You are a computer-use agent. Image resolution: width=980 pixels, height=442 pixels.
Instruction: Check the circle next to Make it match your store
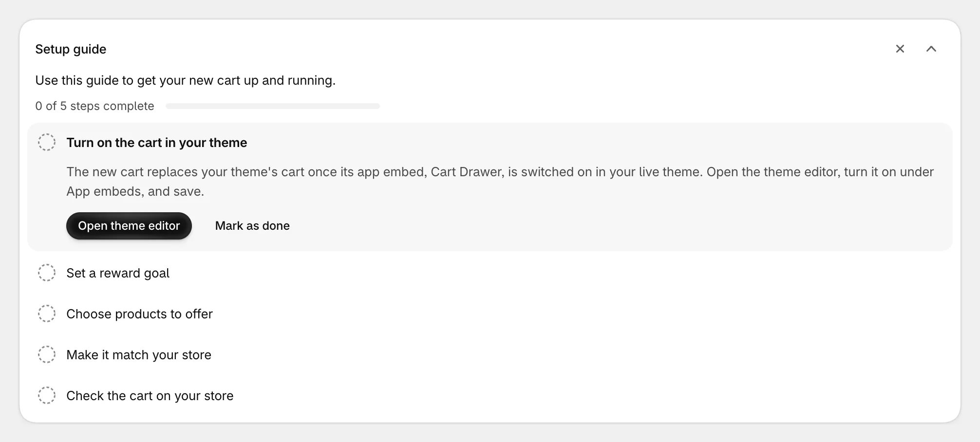[47, 354]
